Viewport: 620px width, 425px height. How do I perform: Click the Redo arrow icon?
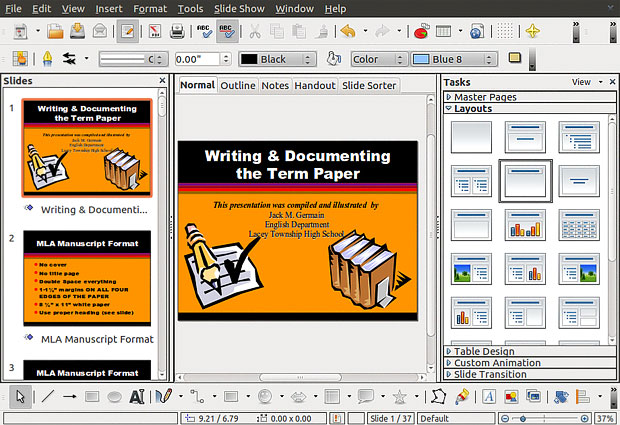(x=382, y=31)
